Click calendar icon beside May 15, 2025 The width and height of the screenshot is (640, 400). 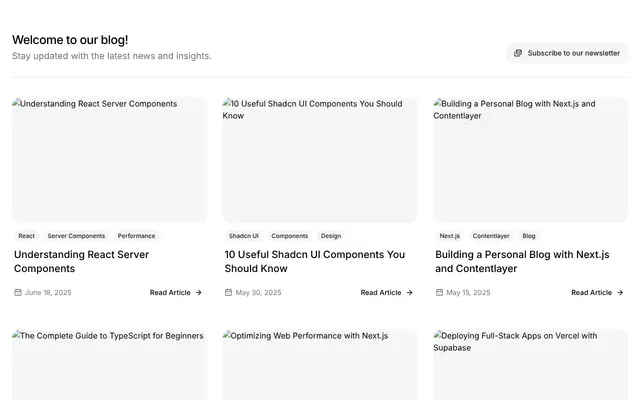pos(439,292)
